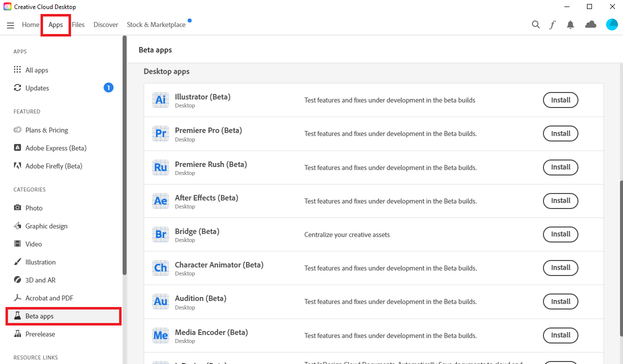623x364 pixels.
Task: Install Audition (Beta)
Action: click(560, 301)
